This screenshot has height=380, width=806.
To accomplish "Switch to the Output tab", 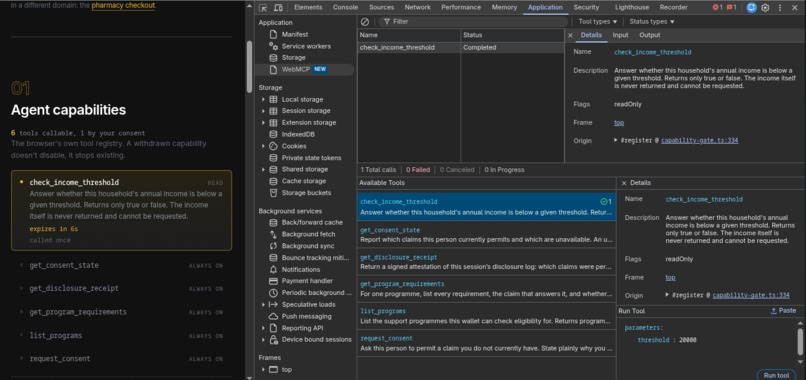I will pyautogui.click(x=649, y=35).
